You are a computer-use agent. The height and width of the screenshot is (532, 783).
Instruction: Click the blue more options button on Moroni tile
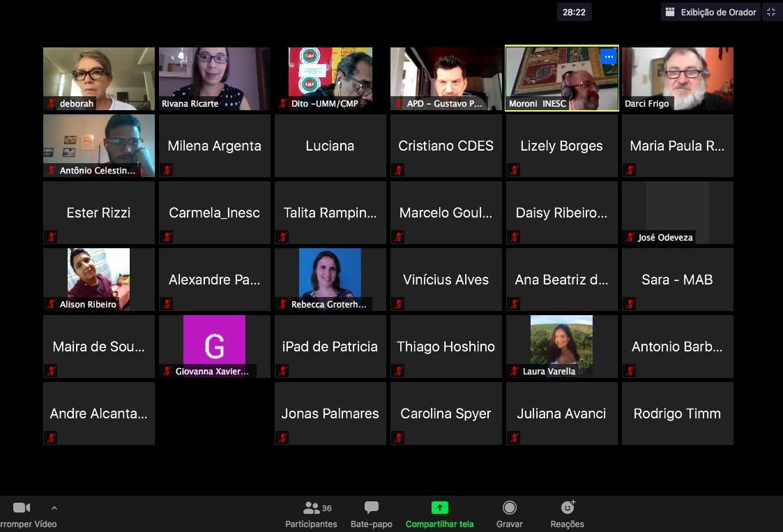pyautogui.click(x=608, y=56)
